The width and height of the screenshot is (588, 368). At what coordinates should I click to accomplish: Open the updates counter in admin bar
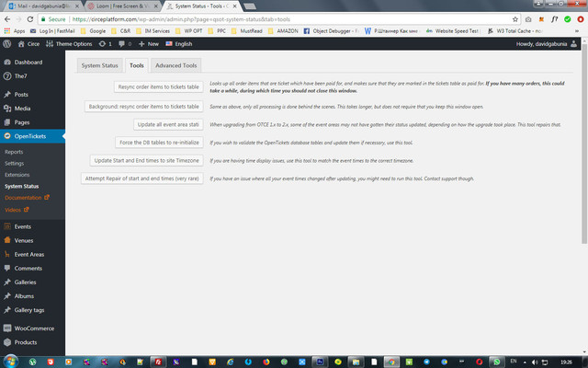105,44
